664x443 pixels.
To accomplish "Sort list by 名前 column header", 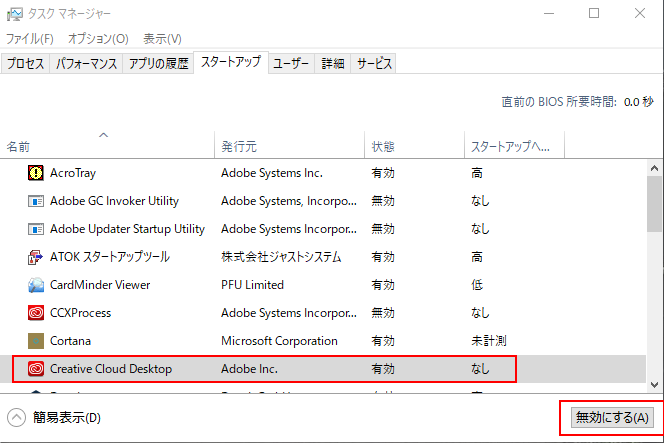I will pyautogui.click(x=19, y=147).
